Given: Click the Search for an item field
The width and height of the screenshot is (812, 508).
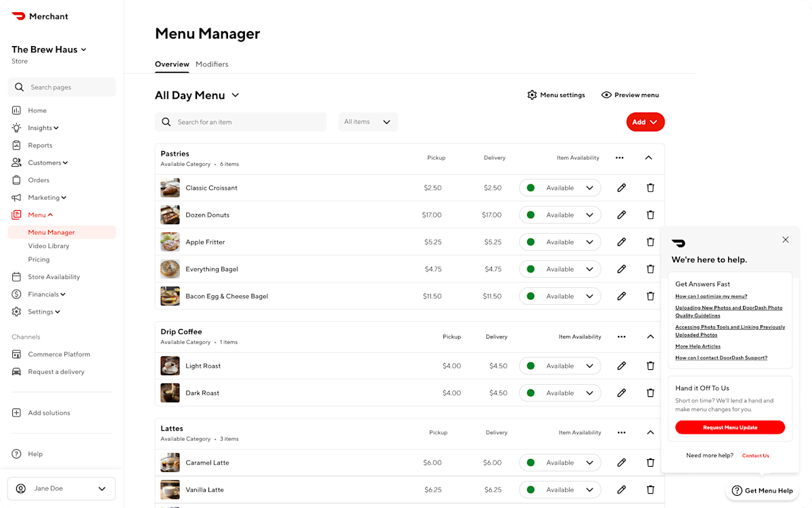Looking at the screenshot, I should (240, 122).
